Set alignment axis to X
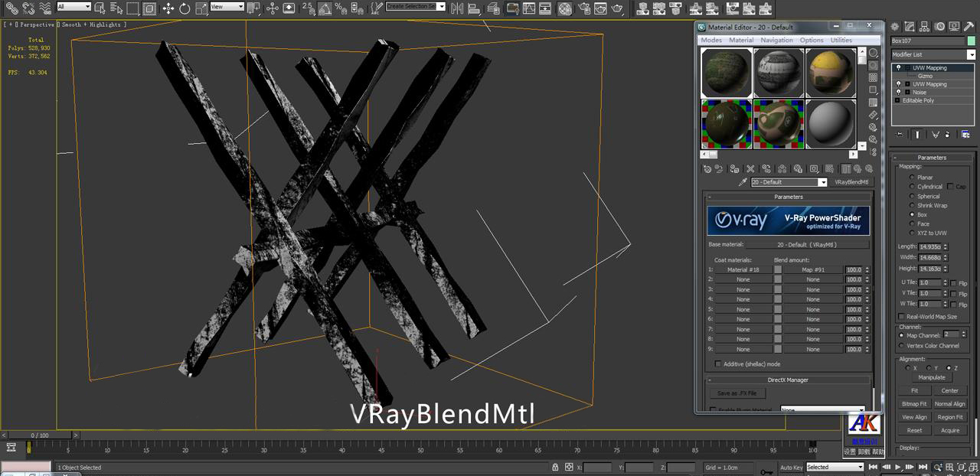The image size is (980, 476). click(909, 367)
